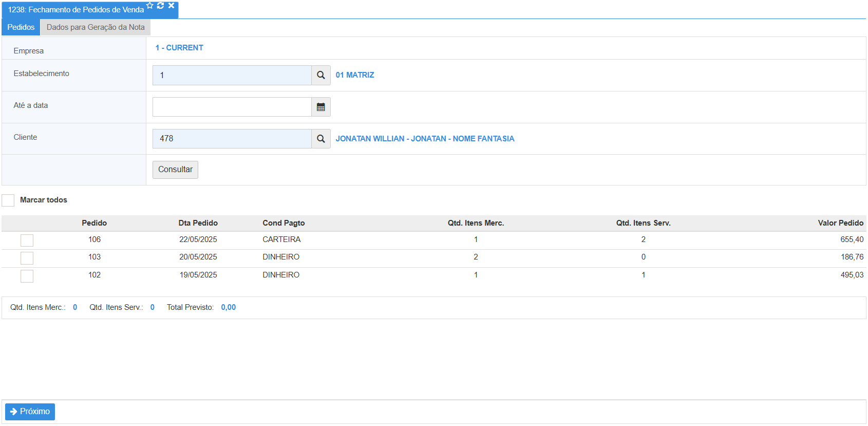The height and width of the screenshot is (426, 868).
Task: Click the value 495,03
Action: [852, 275]
